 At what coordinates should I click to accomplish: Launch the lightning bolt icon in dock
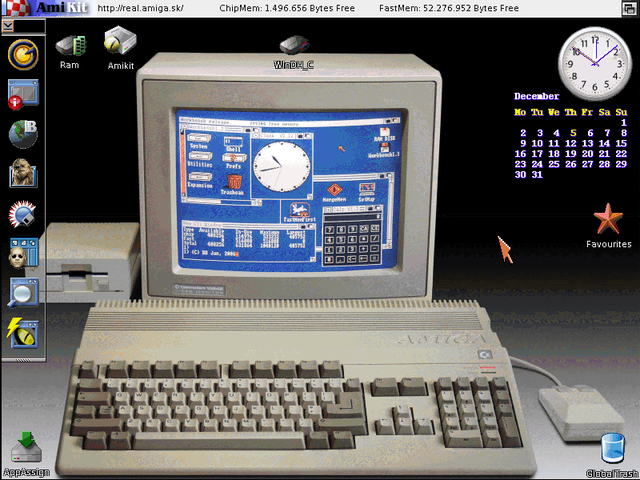[x=22, y=333]
